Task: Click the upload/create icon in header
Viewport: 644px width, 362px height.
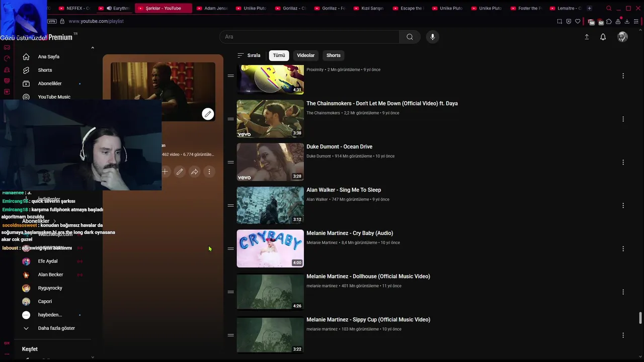Action: pos(587,37)
